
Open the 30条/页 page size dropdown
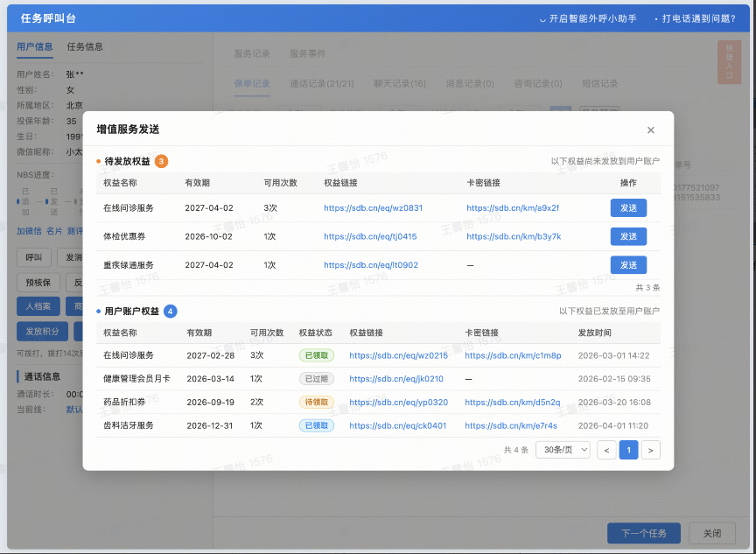[563, 450]
